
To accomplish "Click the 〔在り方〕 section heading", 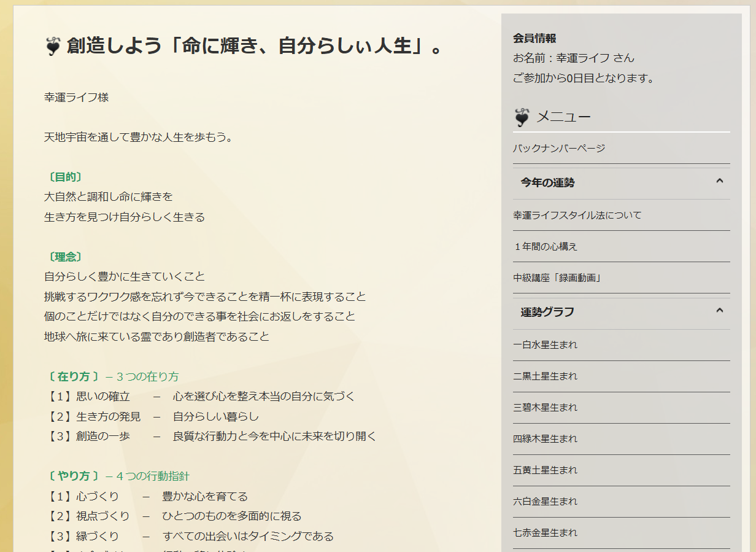I will [73, 376].
